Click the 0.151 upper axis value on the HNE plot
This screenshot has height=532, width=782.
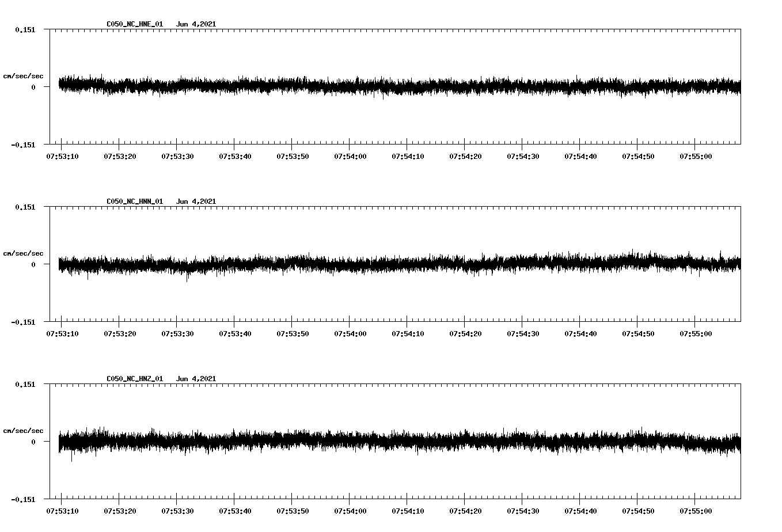coord(25,29)
